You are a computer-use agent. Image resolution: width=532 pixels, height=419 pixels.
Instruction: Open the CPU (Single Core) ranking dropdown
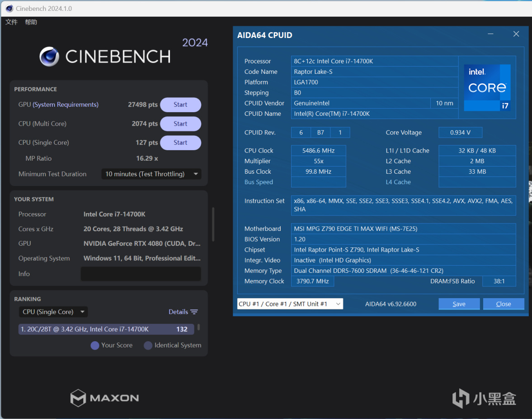(x=53, y=312)
